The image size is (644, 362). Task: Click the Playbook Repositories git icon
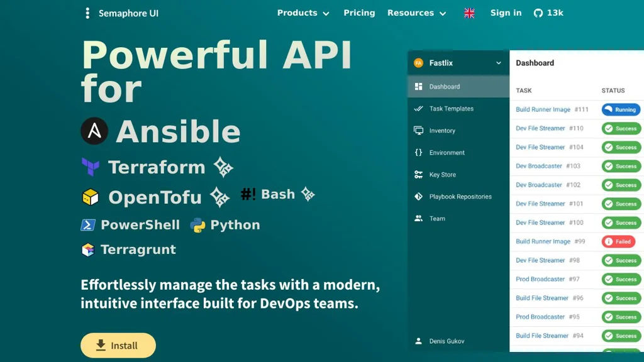[418, 197]
